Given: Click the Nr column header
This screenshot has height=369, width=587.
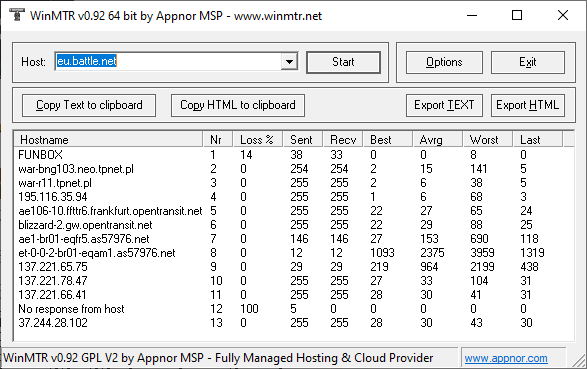Looking at the screenshot, I should click(x=218, y=140).
